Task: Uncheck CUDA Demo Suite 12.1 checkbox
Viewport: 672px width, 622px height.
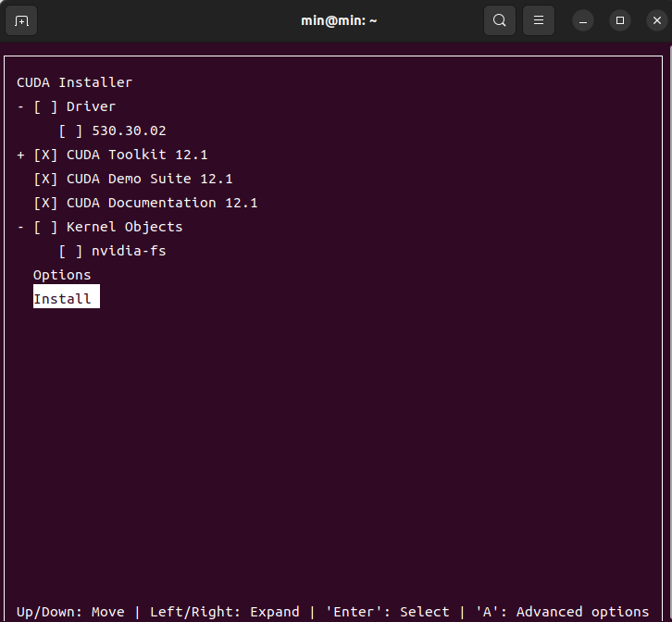Action: (45, 179)
